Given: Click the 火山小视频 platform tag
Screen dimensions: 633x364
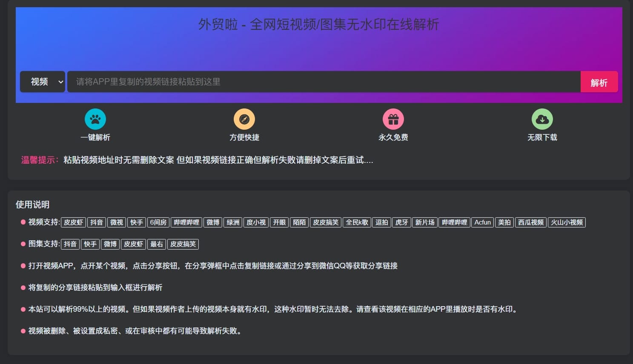Looking at the screenshot, I should click(x=567, y=222).
